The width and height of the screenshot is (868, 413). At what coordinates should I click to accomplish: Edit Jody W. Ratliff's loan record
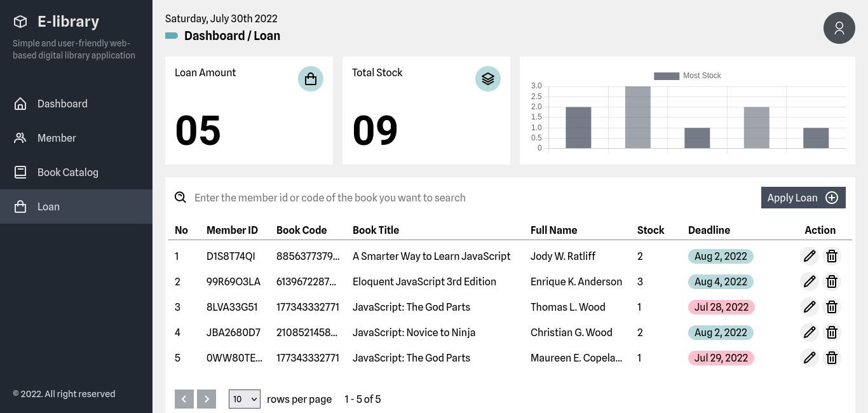coord(809,256)
